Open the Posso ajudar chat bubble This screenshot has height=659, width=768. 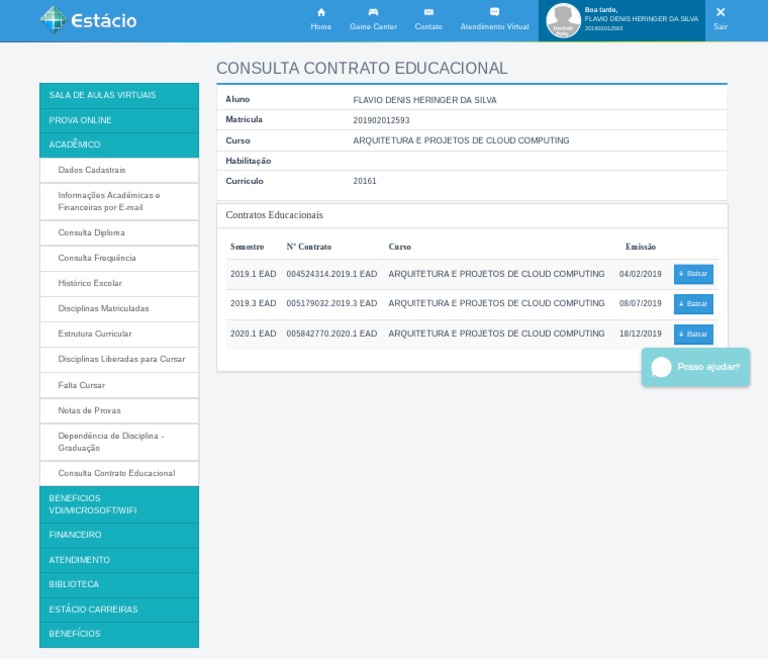(x=696, y=367)
